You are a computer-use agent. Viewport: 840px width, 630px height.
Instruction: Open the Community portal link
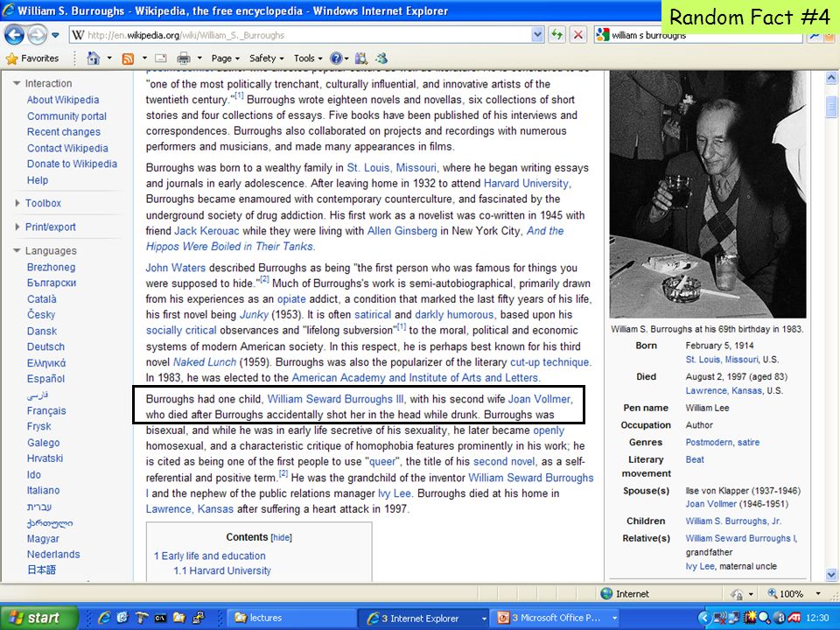click(66, 116)
